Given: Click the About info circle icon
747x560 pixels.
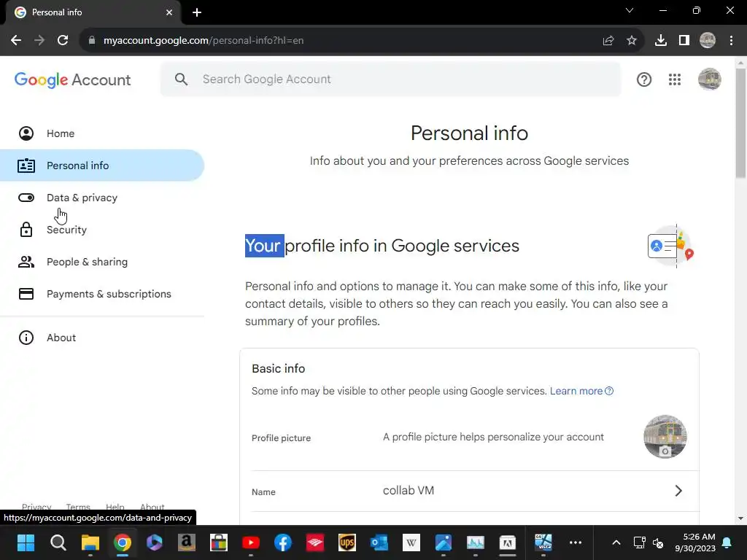Looking at the screenshot, I should tap(26, 338).
